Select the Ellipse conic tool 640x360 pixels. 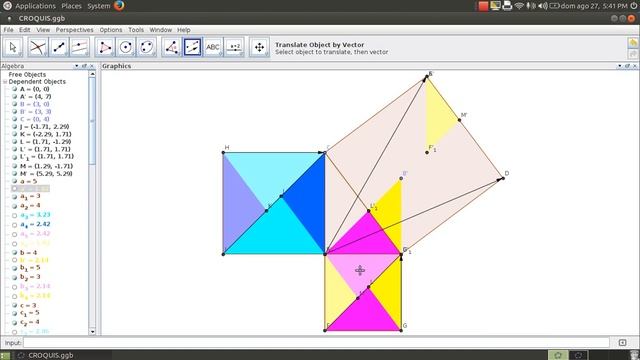click(x=147, y=47)
